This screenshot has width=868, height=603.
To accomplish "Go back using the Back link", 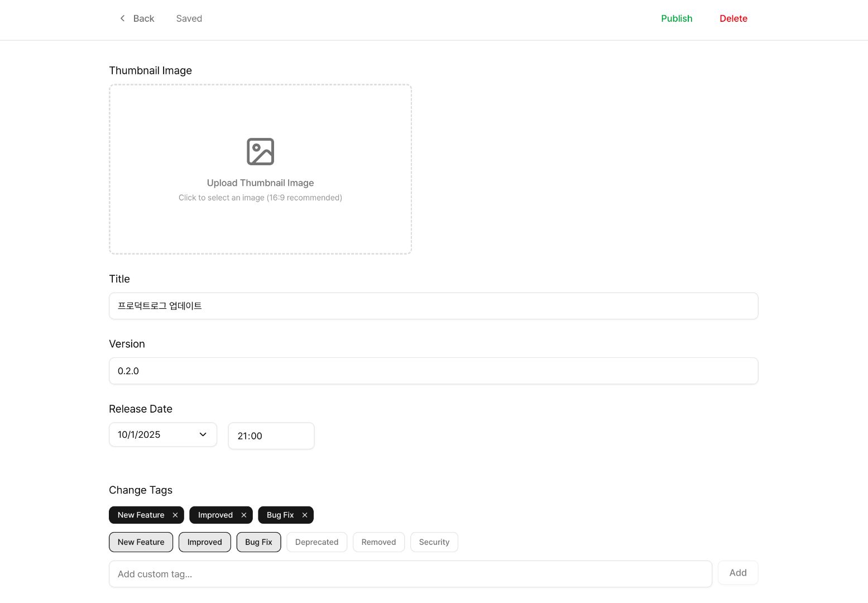I will 143,18.
